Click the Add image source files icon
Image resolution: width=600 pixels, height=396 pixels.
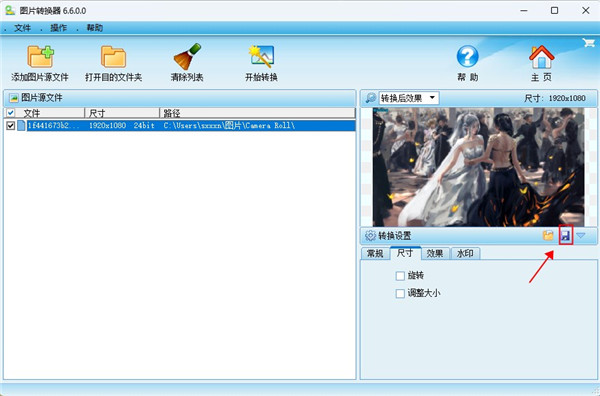click(x=40, y=57)
